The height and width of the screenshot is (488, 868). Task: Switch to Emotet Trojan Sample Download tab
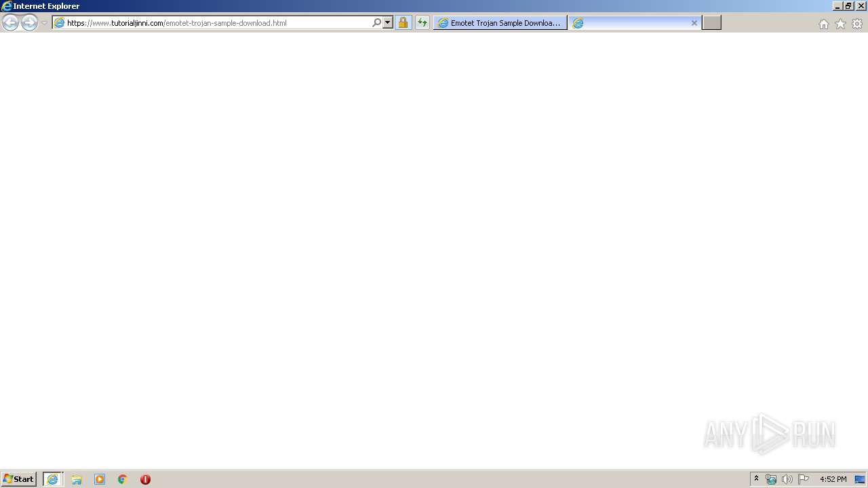[x=500, y=23]
